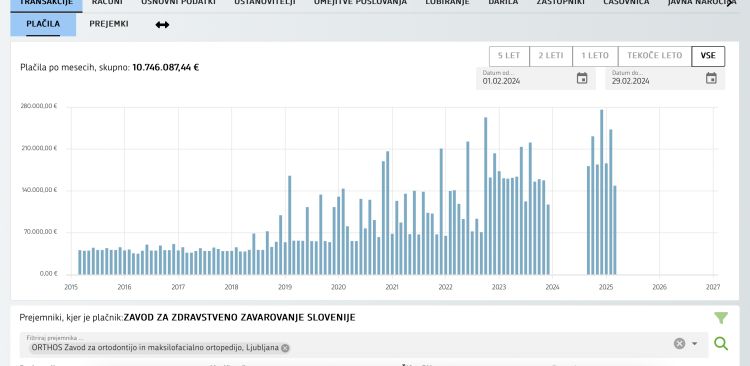Image resolution: width=750 pixels, height=366 pixels.
Task: Open the PLAČILA tab
Action: (x=43, y=24)
